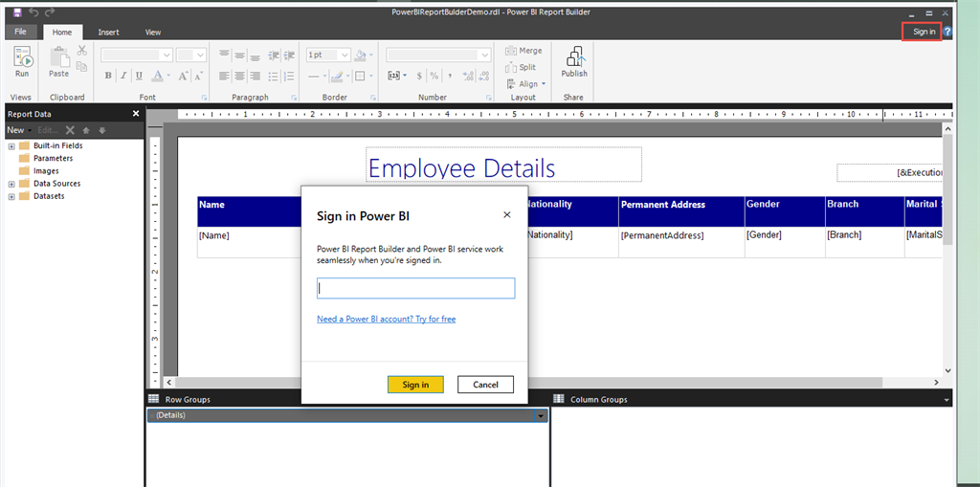Apply the fill color paint bucket

tap(360, 55)
